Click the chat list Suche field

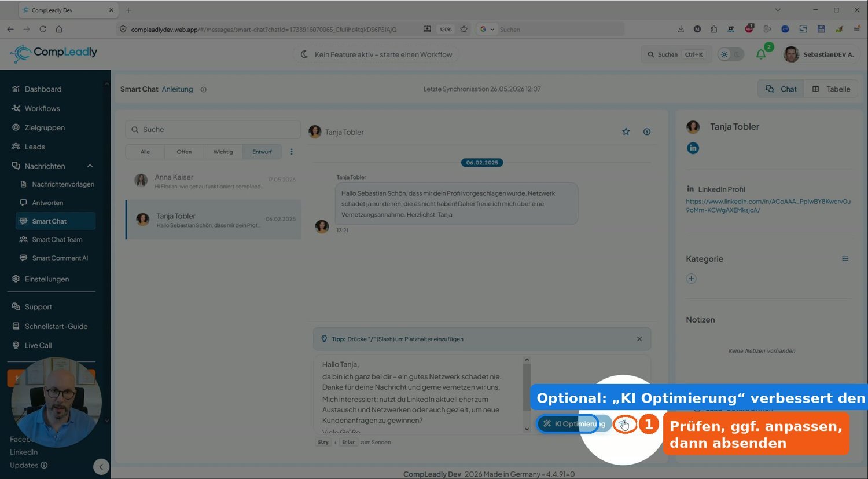[x=213, y=130]
